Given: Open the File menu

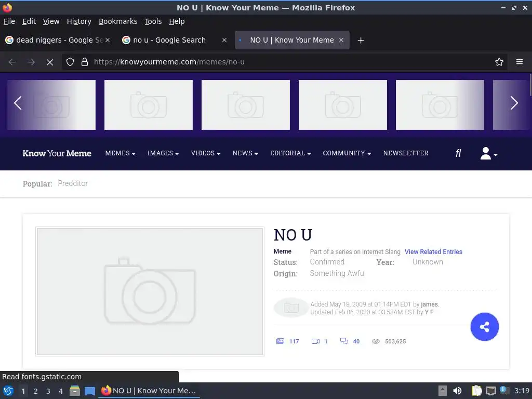Looking at the screenshot, I should tap(9, 21).
